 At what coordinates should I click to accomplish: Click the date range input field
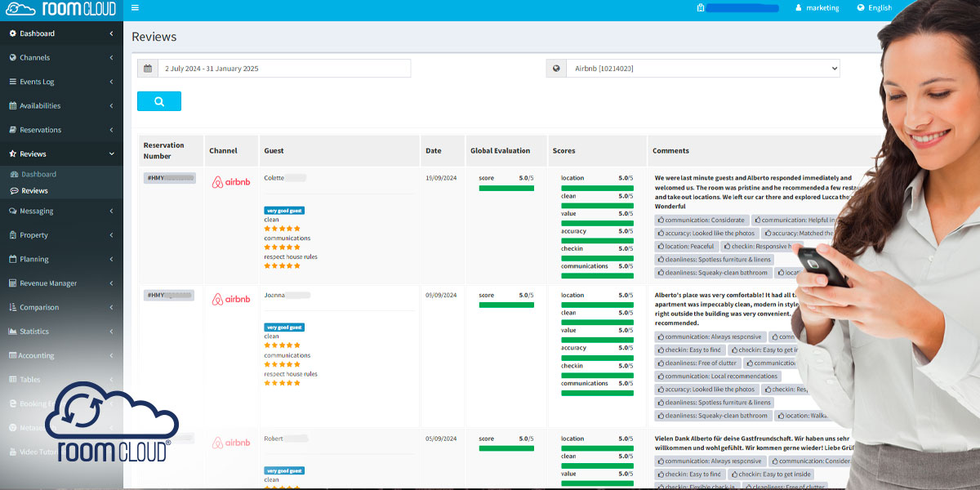(284, 69)
